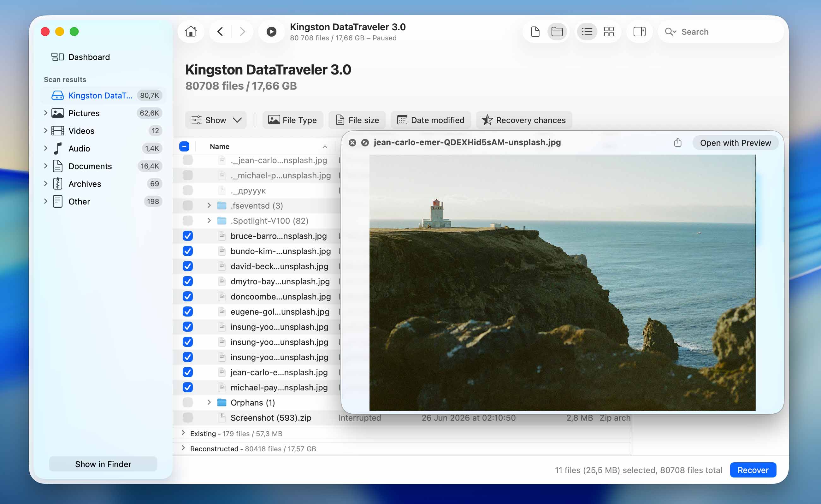Screen dimensions: 821x504
Task: Open the Pictures category
Action: pyautogui.click(x=103, y=113)
